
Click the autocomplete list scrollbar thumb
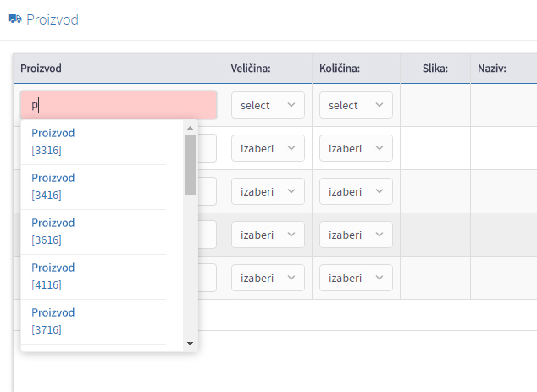coord(190,165)
